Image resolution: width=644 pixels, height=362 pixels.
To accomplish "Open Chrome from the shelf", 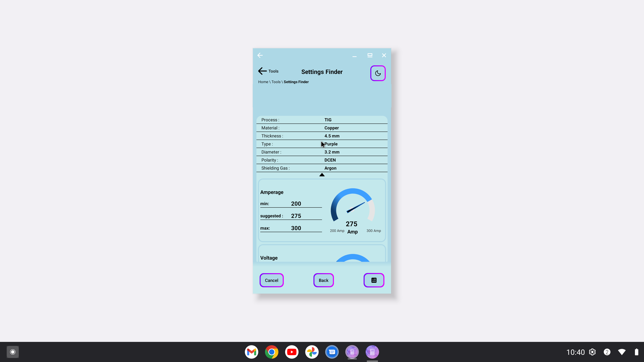I will point(272,352).
